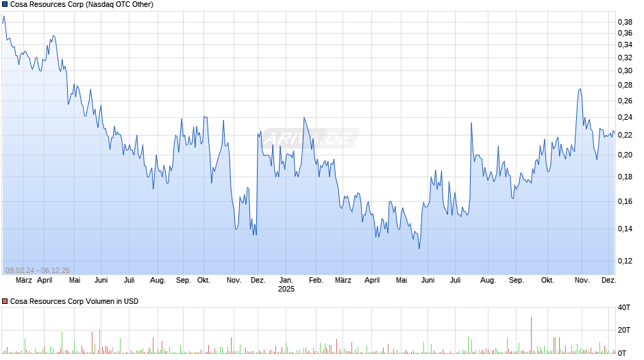
Task: Click the blue legend square beside Cosa Resources Corp
Action: [5, 5]
